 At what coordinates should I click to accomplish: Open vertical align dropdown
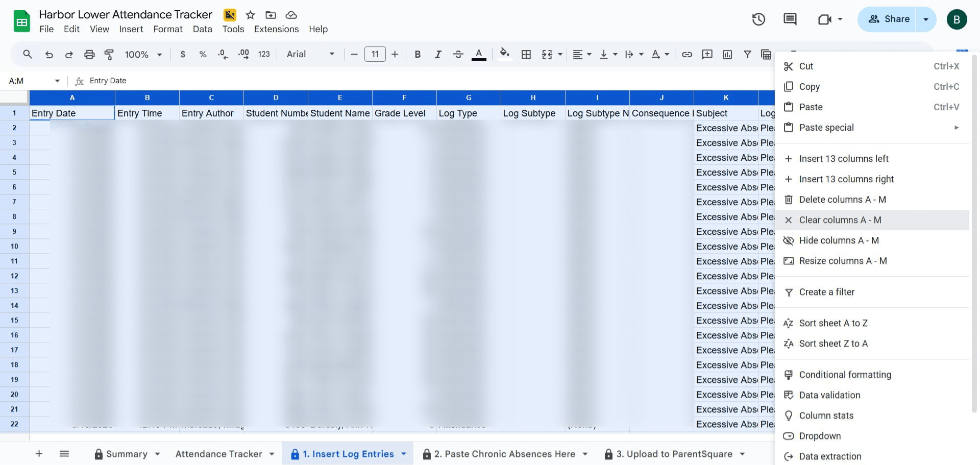tap(608, 54)
